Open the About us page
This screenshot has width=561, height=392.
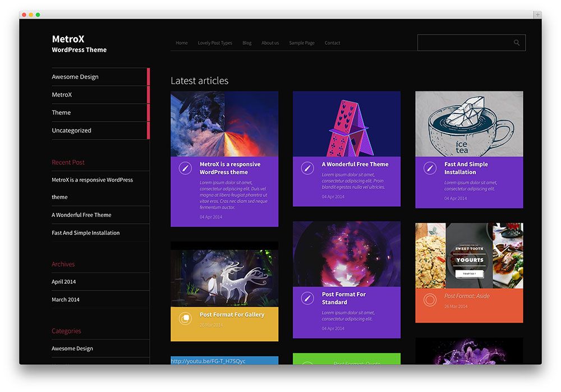(x=270, y=43)
